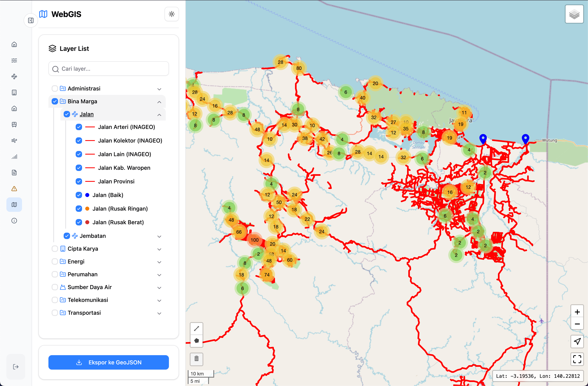Expand the Cipta Karya layer group
The width and height of the screenshot is (588, 386).
tap(159, 249)
